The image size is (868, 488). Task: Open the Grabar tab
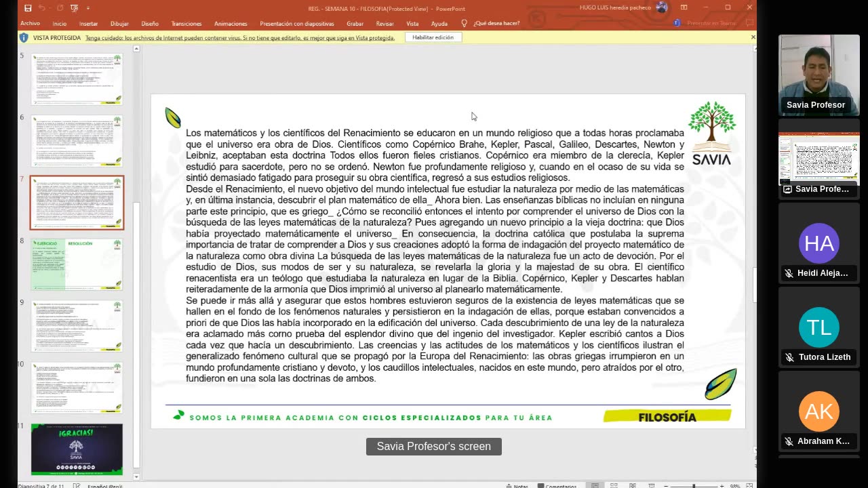coord(355,24)
